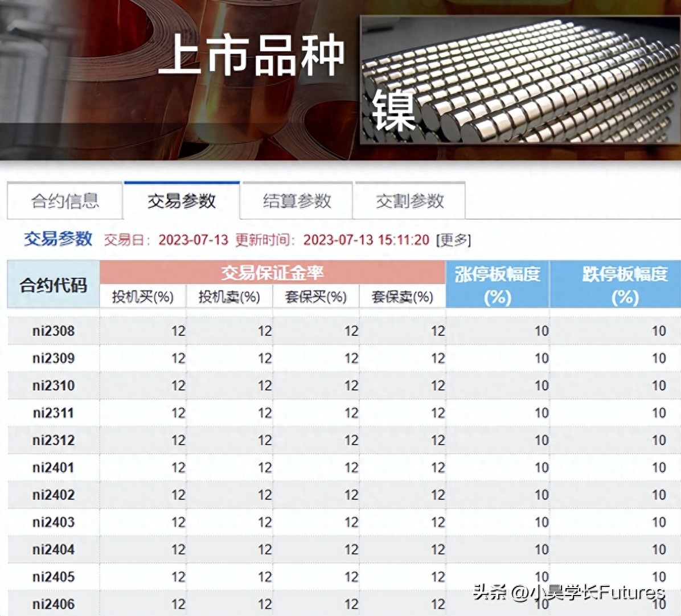Click the 镇 nickel label
The height and width of the screenshot is (616, 681).
(393, 110)
